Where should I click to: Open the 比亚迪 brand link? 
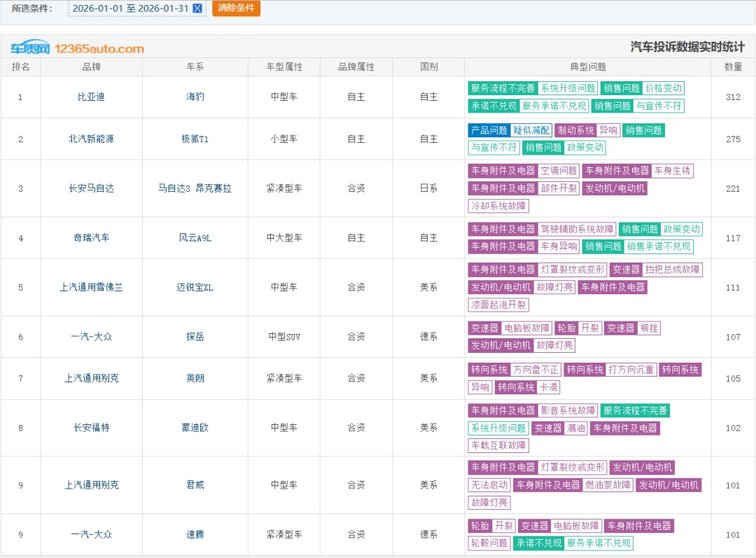93,97
